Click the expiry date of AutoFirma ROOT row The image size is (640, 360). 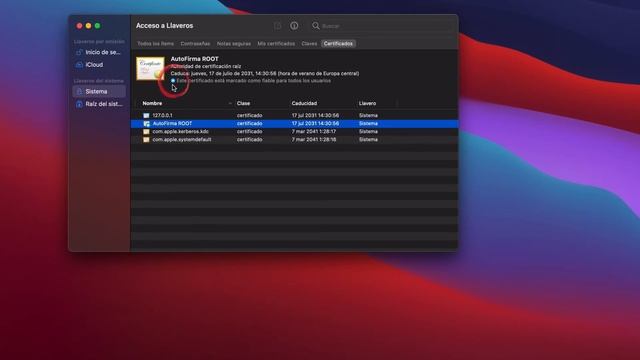coord(315,123)
